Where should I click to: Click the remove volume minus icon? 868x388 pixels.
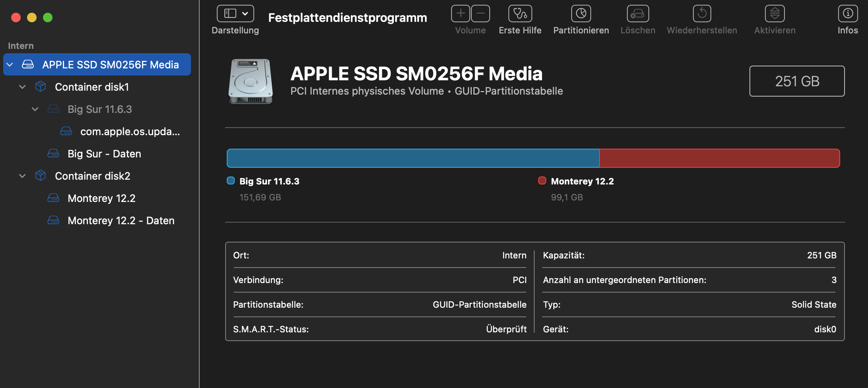click(x=481, y=14)
